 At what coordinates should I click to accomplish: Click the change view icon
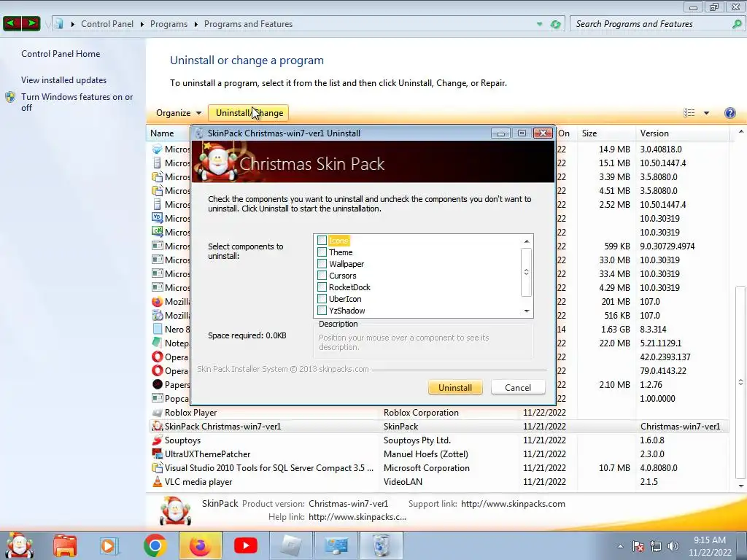689,113
